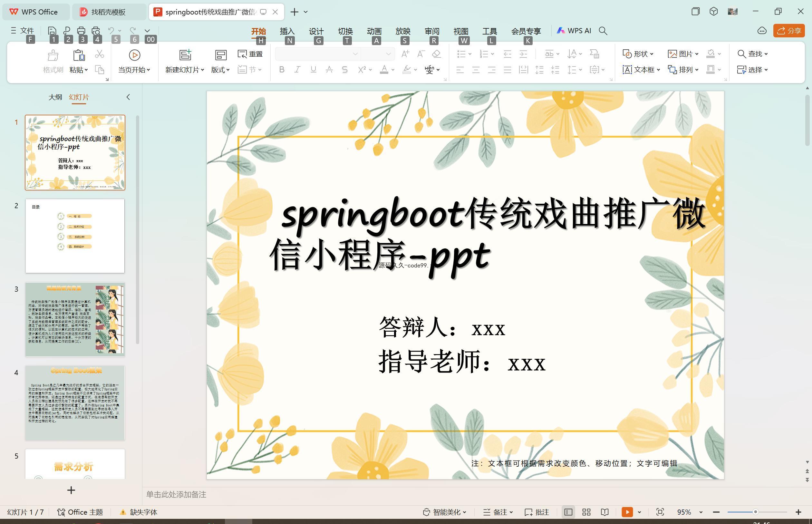This screenshot has width=812, height=524.
Task: Click the Print icon in quick access toolbar
Action: tap(81, 31)
